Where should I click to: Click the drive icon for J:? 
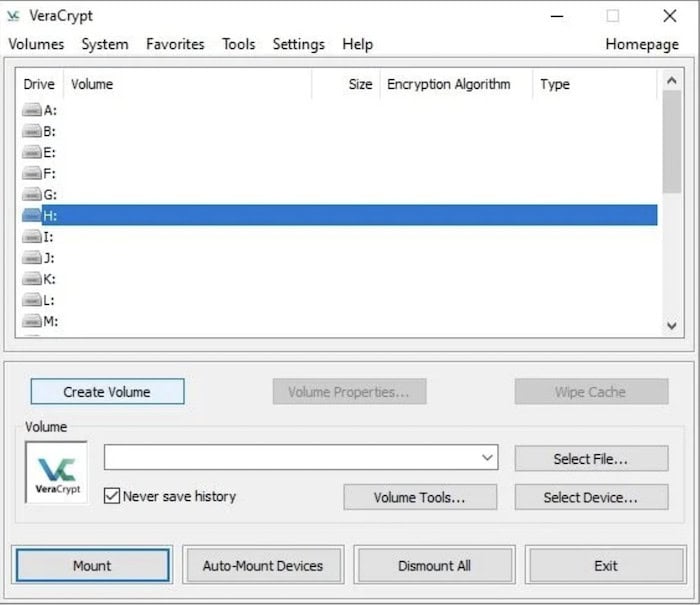pos(32,258)
